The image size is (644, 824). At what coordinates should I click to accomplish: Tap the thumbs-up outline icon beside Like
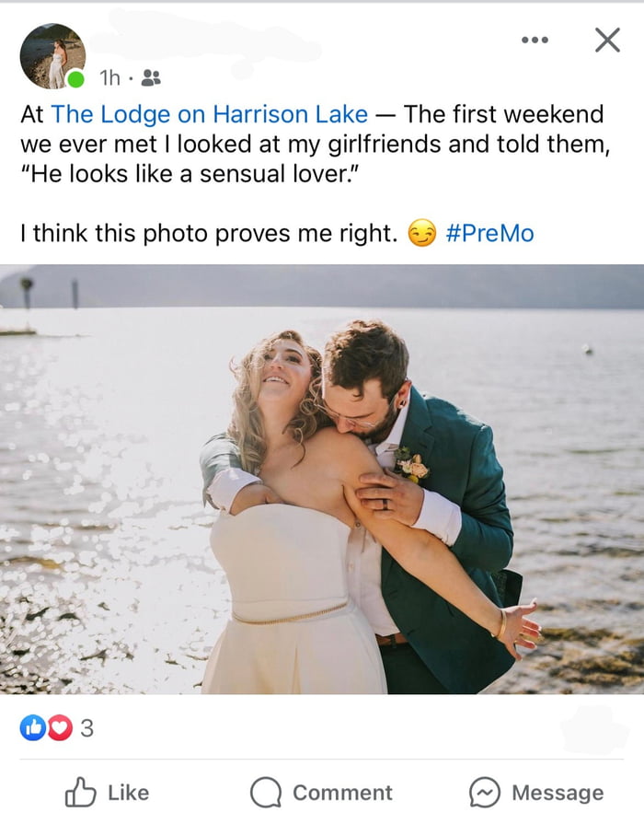click(80, 793)
